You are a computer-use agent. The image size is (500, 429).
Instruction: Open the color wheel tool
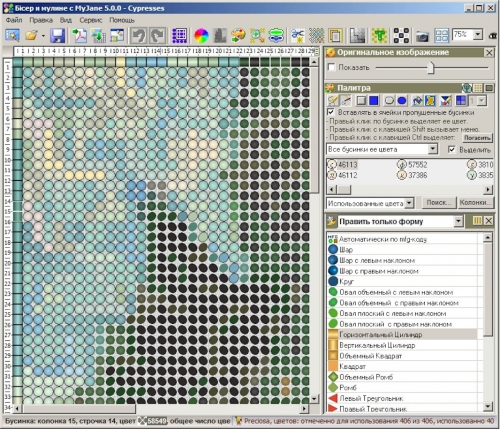(201, 35)
